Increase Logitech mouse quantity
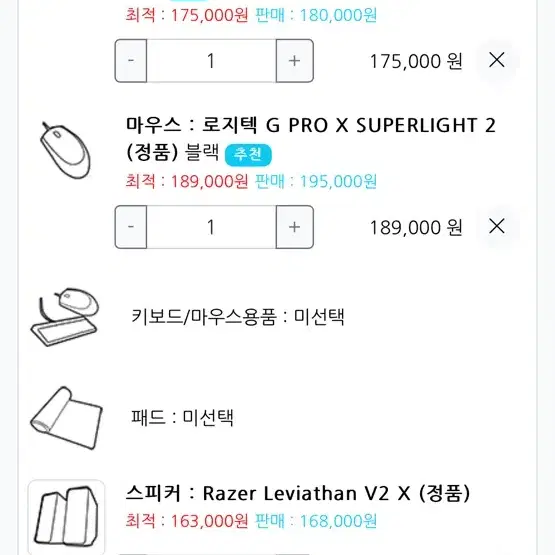This screenshot has height=555, width=555. click(x=294, y=227)
